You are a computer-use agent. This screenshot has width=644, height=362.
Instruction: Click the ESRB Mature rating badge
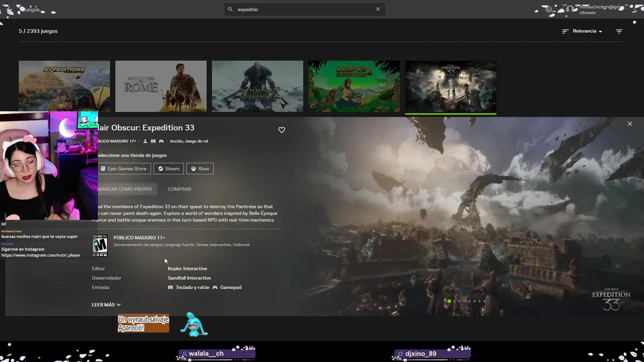coord(100,246)
